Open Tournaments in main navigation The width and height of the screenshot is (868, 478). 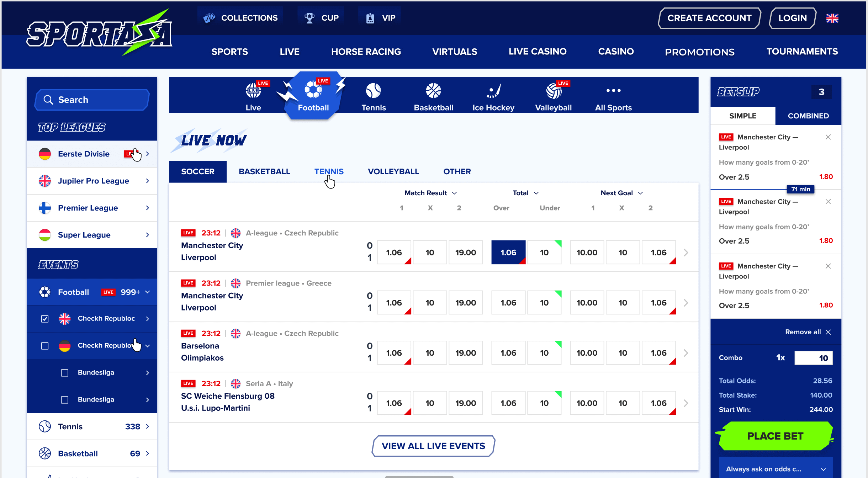pos(802,52)
